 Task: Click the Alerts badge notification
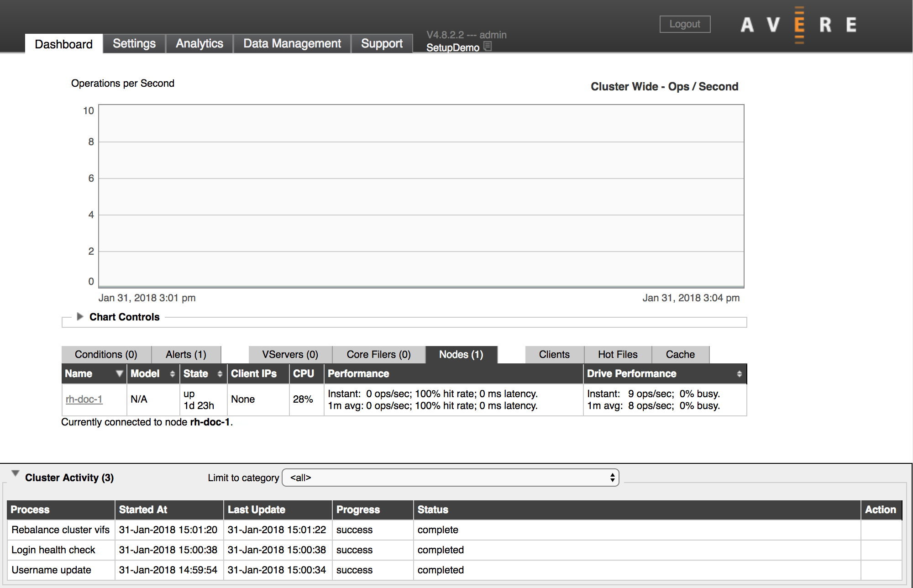pyautogui.click(x=186, y=355)
